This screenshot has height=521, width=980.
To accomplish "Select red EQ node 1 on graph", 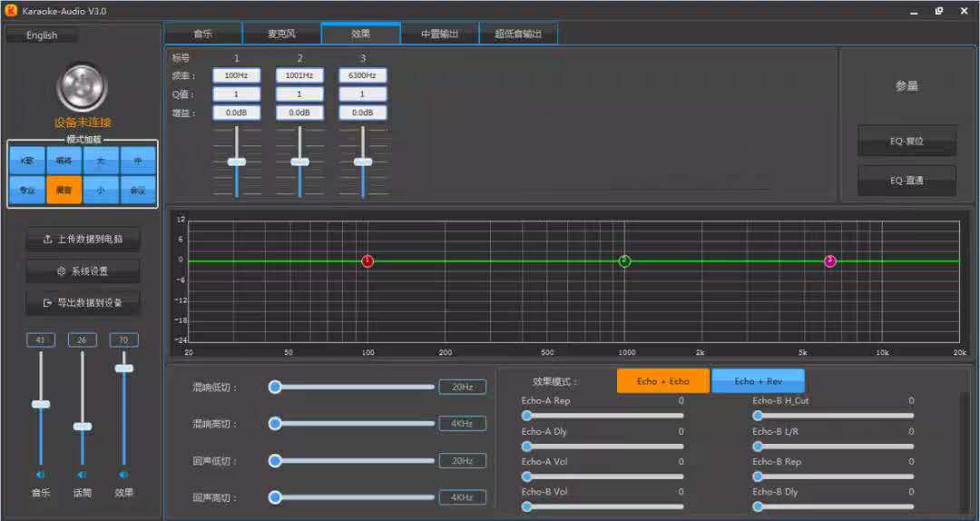I will click(367, 260).
